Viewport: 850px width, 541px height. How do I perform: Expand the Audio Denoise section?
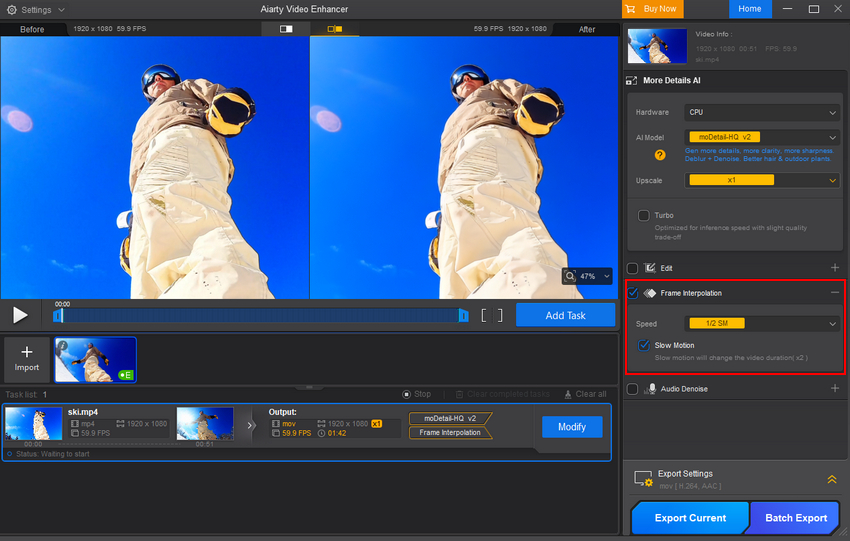[x=835, y=388]
